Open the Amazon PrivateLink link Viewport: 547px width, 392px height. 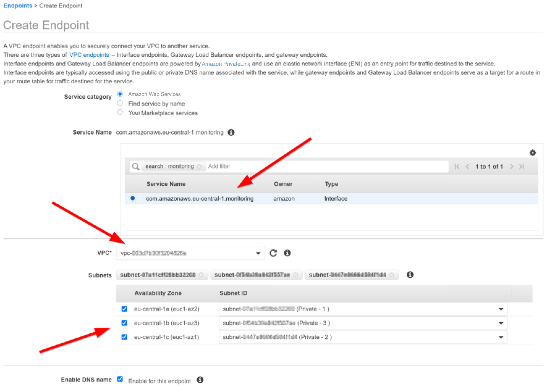[226, 64]
